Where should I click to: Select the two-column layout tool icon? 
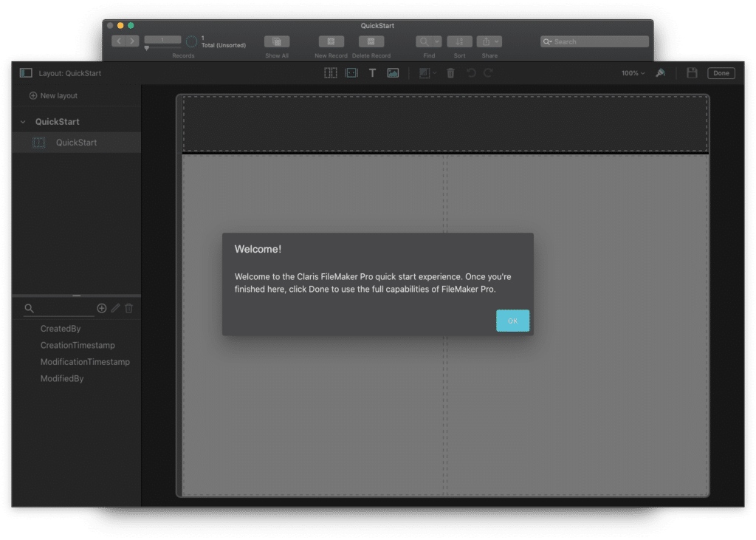(330, 73)
